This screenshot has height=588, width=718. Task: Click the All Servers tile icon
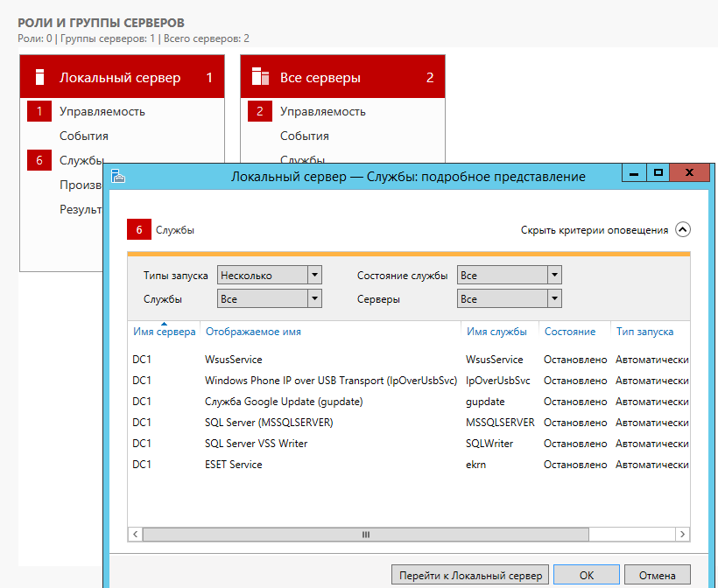[x=260, y=76]
